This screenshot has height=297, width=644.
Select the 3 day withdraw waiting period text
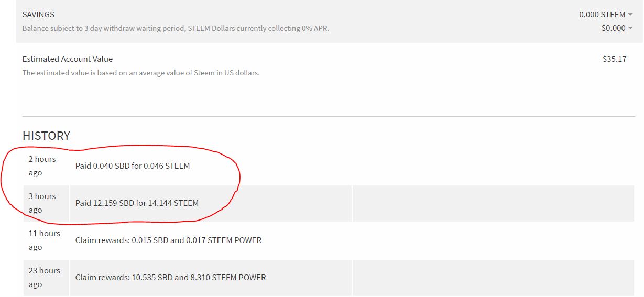176,28
